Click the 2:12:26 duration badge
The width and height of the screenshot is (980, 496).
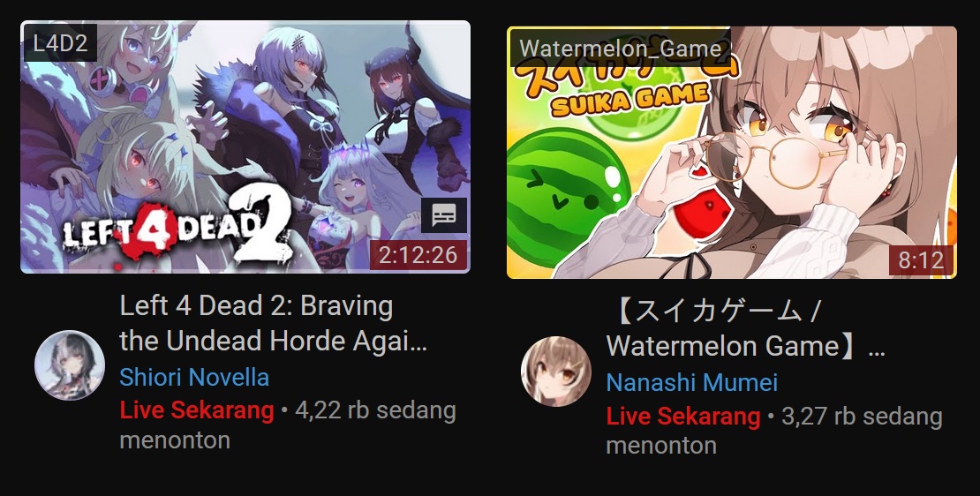tap(418, 255)
